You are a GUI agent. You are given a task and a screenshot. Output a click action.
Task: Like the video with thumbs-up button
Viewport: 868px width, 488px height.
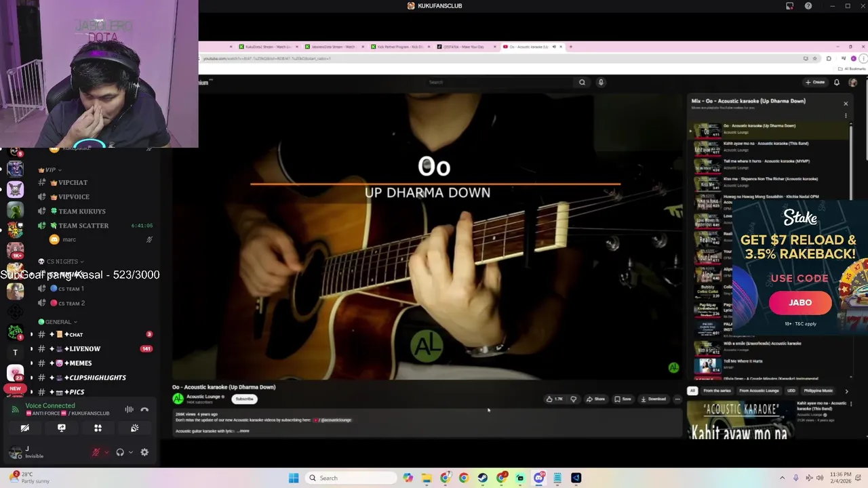pos(555,399)
